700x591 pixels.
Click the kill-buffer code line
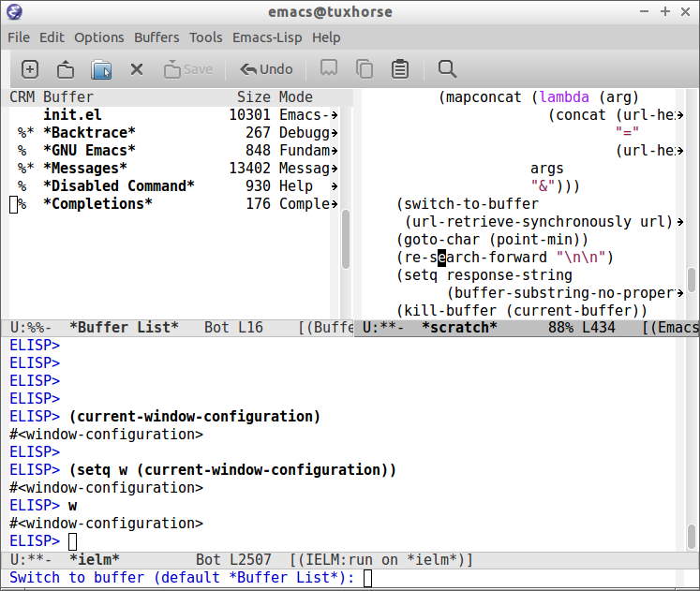pyautogui.click(x=522, y=311)
